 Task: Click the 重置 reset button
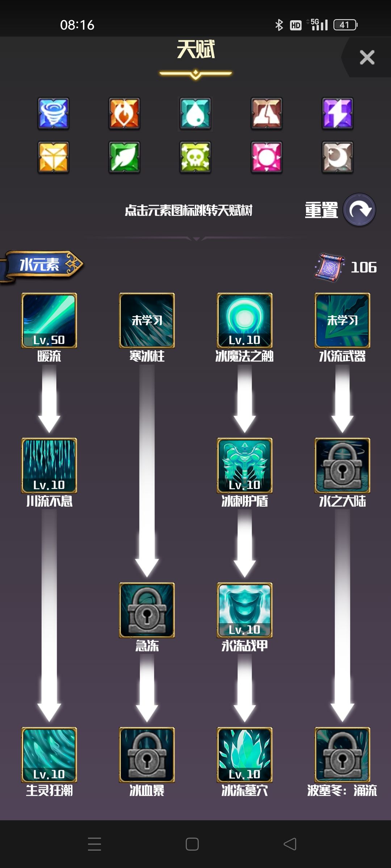coord(340,210)
